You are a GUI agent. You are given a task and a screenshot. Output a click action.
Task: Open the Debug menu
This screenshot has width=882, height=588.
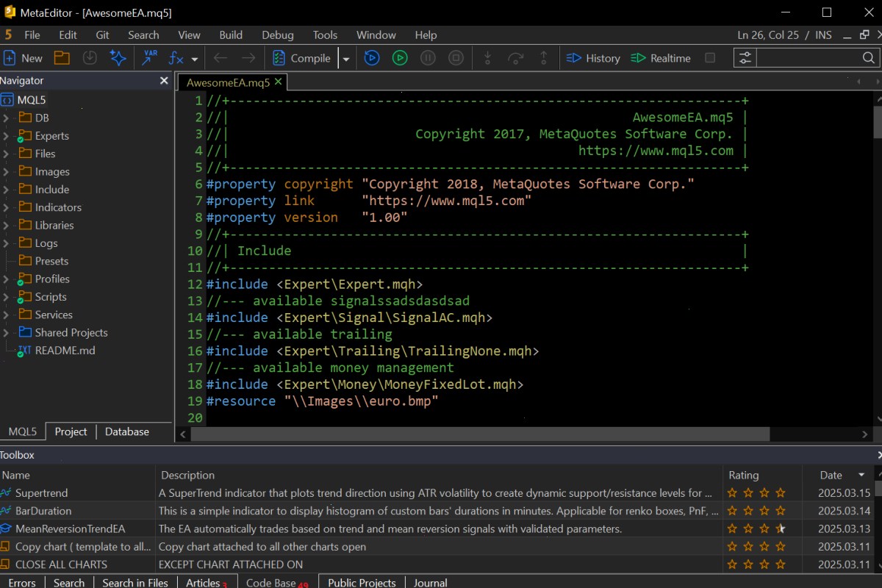[x=278, y=35]
